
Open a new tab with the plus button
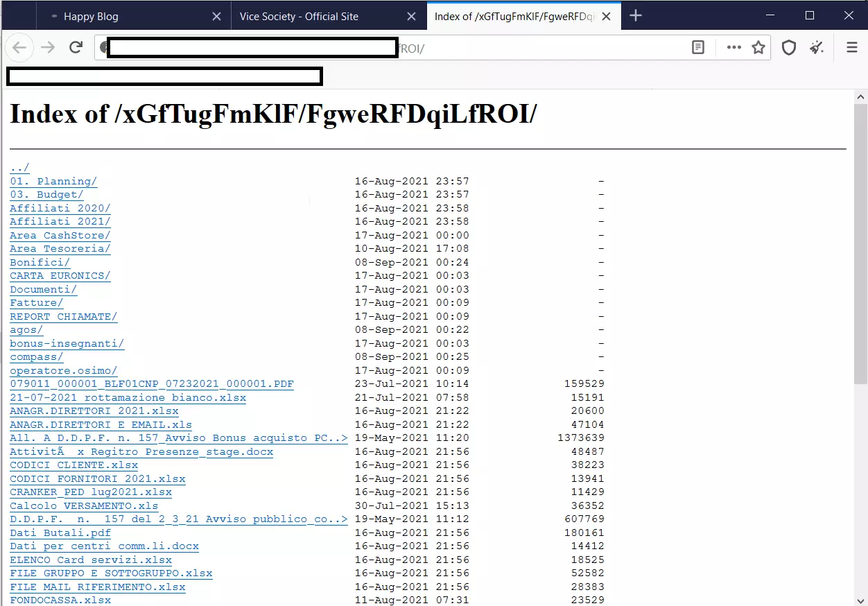click(636, 15)
